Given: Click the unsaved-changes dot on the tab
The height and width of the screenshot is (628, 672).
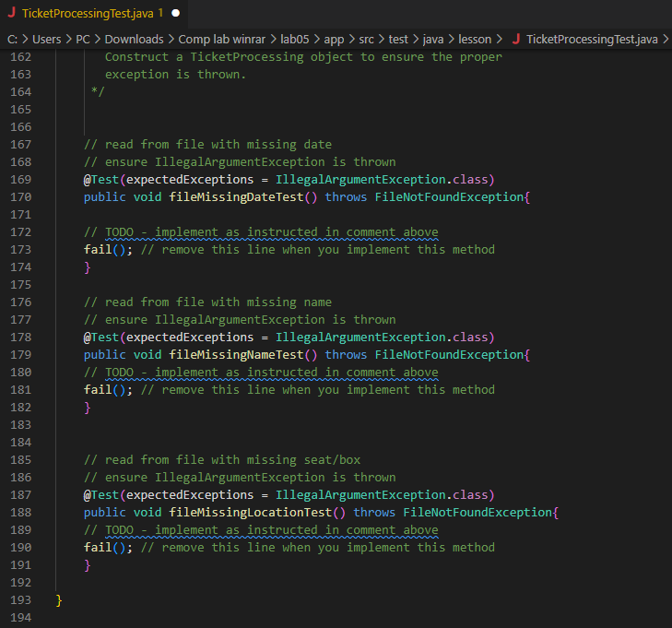Looking at the screenshot, I should coord(176,13).
